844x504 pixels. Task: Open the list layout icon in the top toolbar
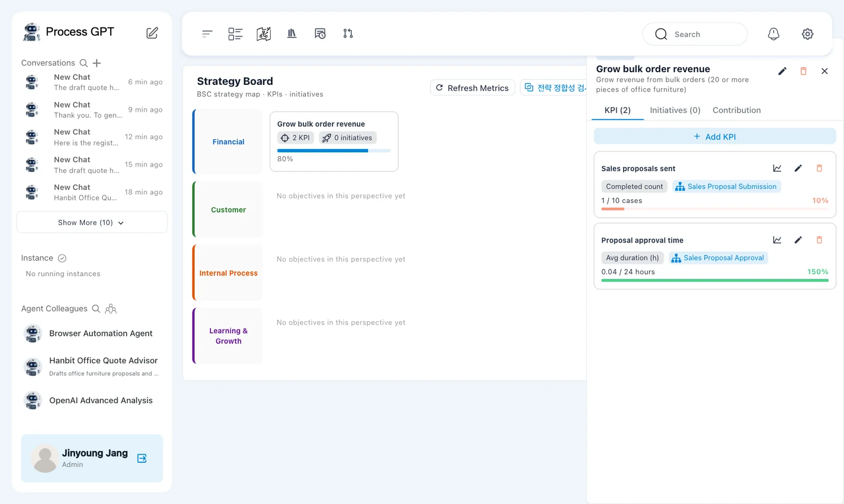(235, 34)
